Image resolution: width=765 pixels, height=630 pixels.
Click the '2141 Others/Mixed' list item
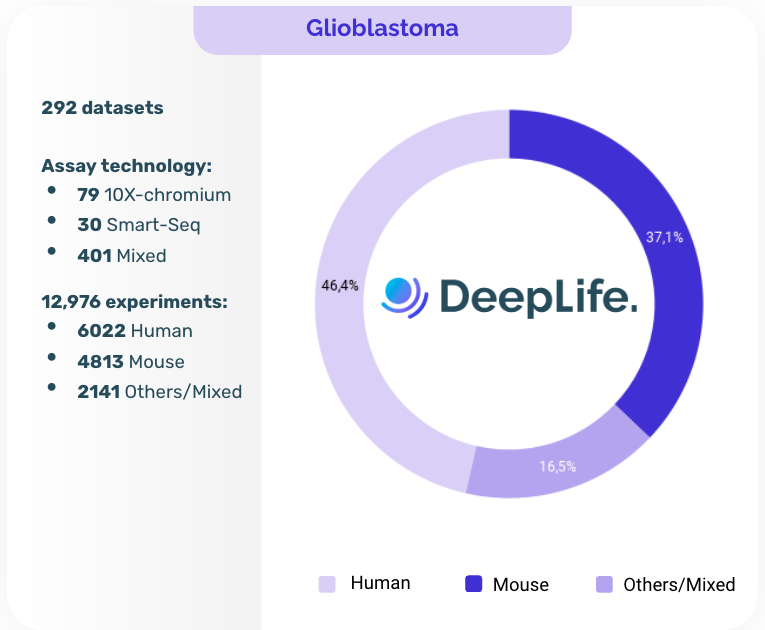[160, 392]
